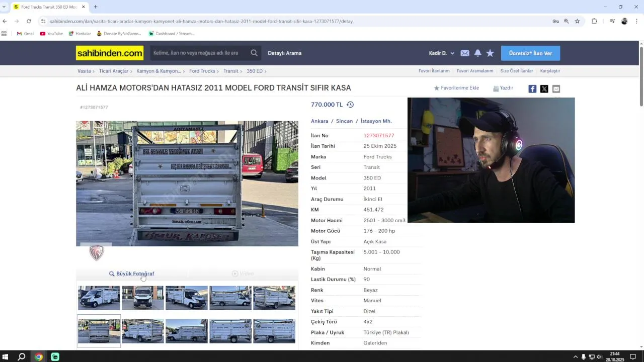Viewport: 644px width, 362px height.
Task: Show hidden system tray icons
Action: [x=575, y=356]
